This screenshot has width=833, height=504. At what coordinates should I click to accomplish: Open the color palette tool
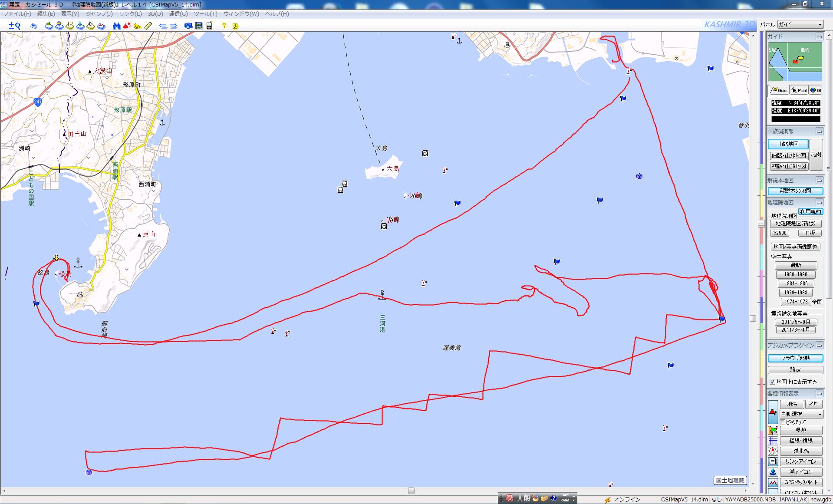coord(137,26)
